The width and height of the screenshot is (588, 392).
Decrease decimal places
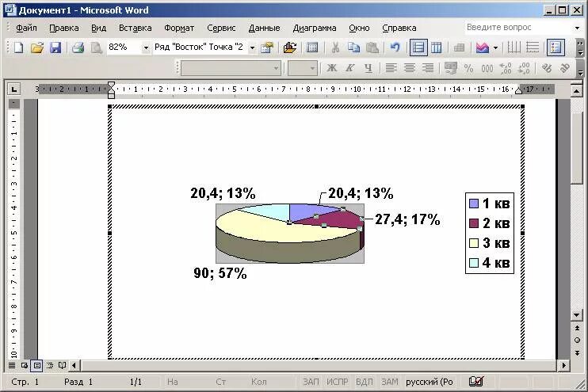(x=524, y=68)
